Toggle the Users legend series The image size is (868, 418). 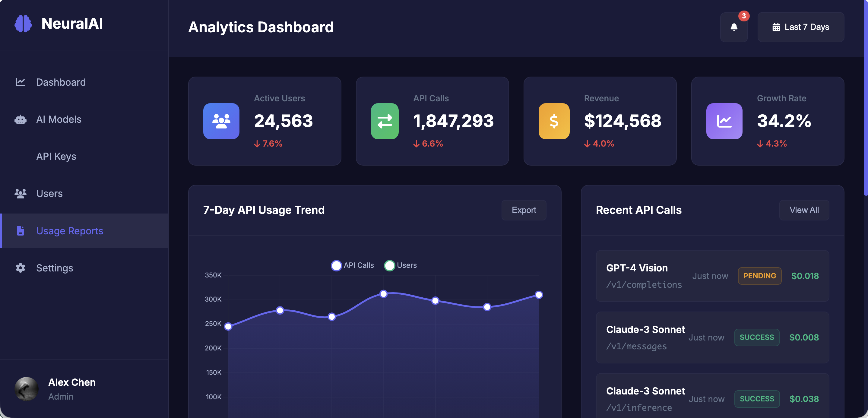[400, 265]
